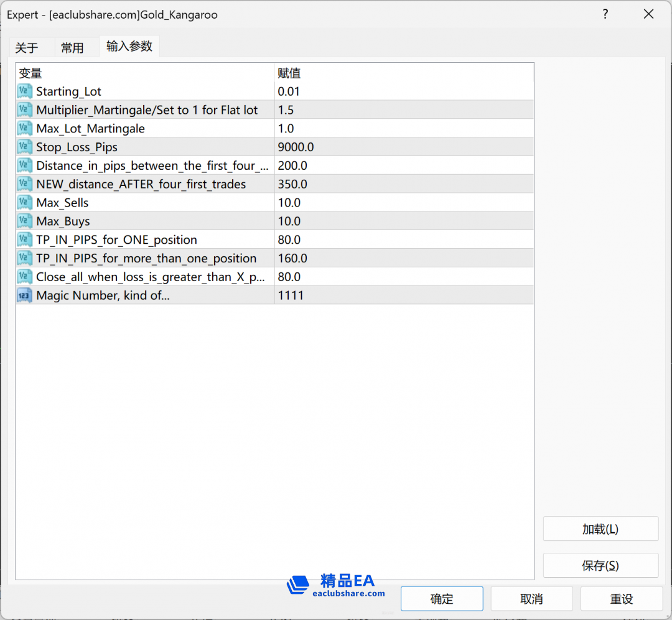Select the Stop_Loss_Pips variable icon
This screenshot has width=672, height=620.
[25, 147]
